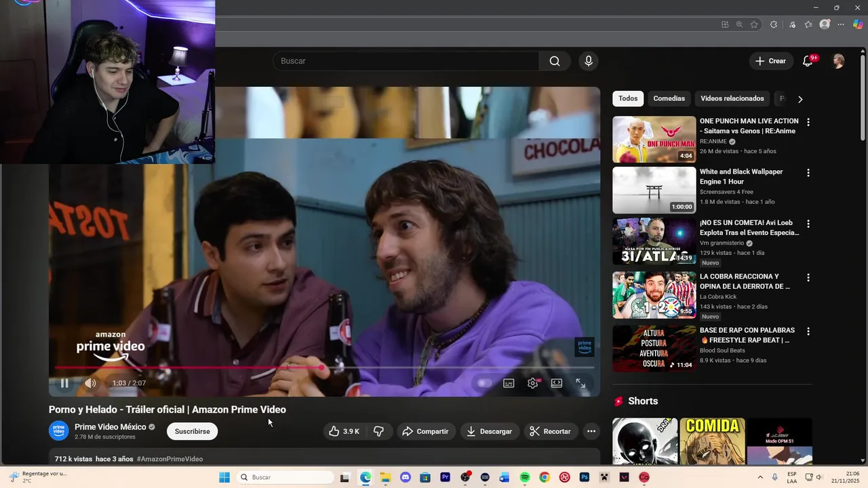
Task: Open options for White and Black Wallpaper video
Action: pos(808,174)
